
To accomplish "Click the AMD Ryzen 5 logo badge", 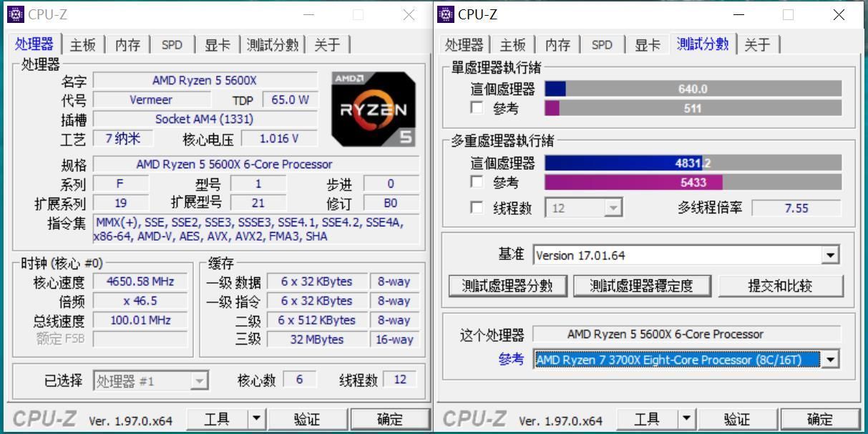I will (372, 107).
